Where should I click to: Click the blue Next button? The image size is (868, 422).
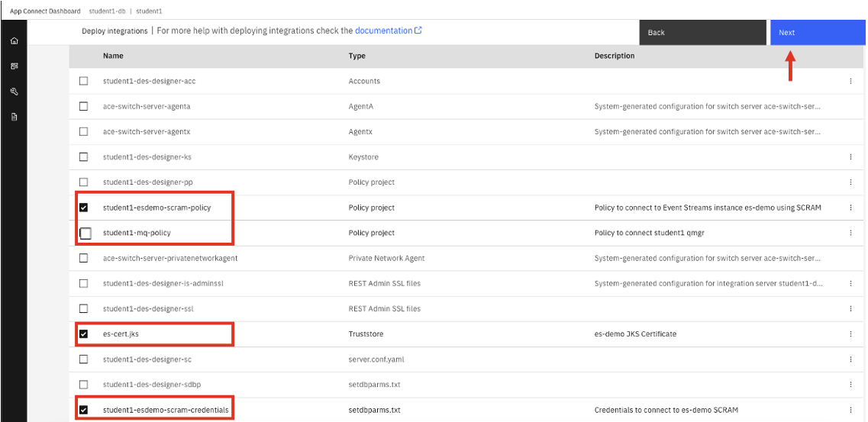818,33
